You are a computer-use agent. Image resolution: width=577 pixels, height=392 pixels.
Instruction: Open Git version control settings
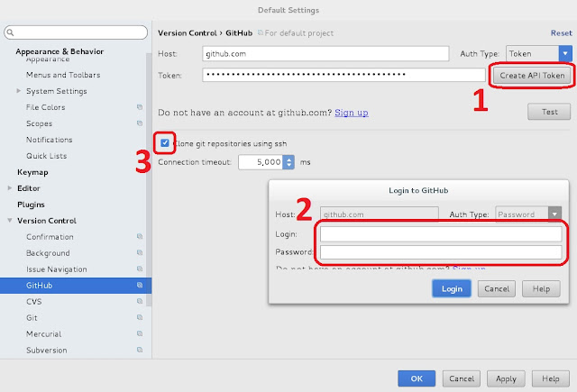(32, 318)
